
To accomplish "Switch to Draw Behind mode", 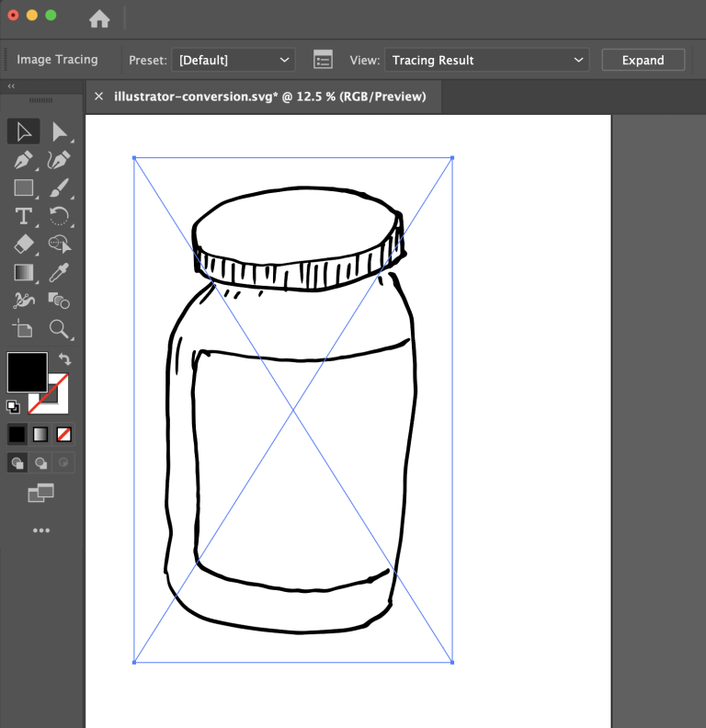I will pos(41,463).
